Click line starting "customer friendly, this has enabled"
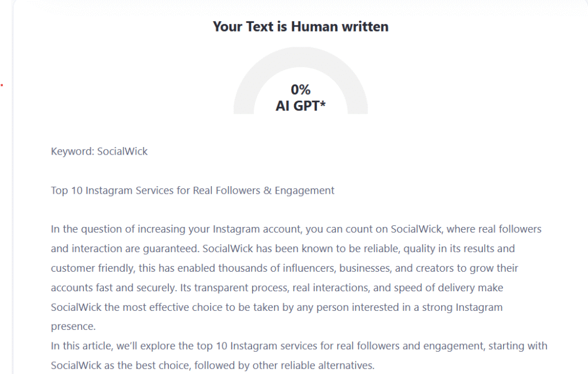This screenshot has height=374, width=588. (284, 268)
